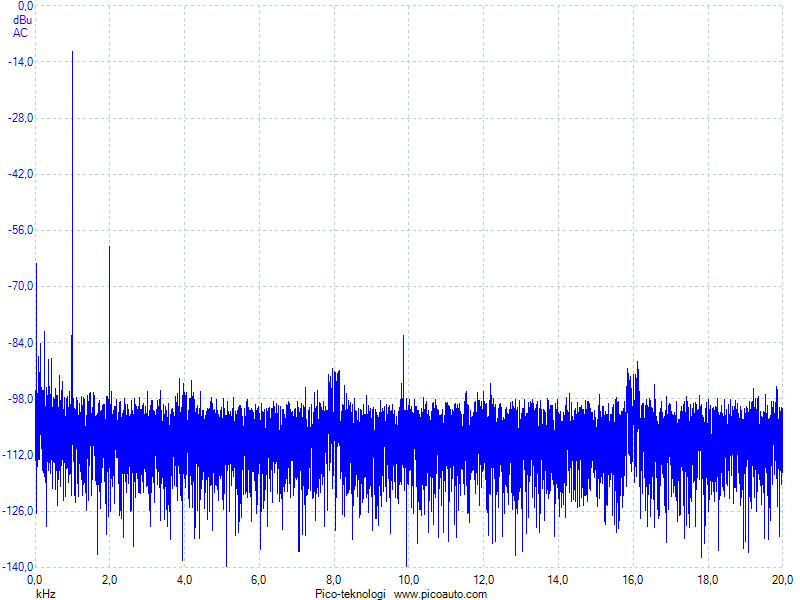Click the 6,0 frequency axis label
Screen dimensions: 800x600
pyautogui.click(x=259, y=580)
